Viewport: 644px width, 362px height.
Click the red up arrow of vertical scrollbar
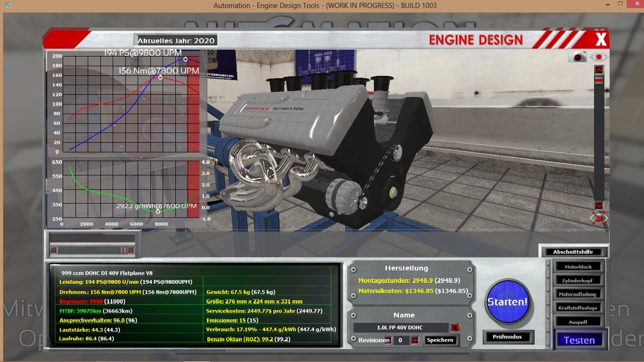point(599,70)
